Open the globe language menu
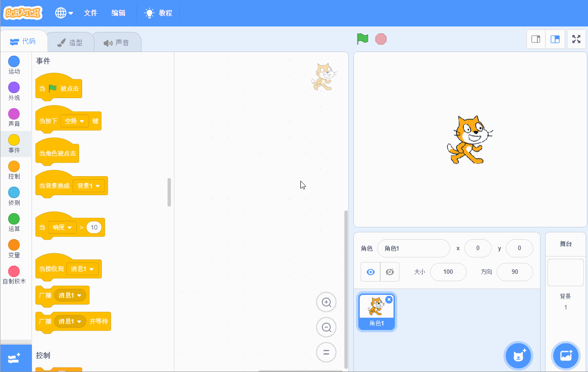Screen dimensions: 588x372 click(x=64, y=13)
